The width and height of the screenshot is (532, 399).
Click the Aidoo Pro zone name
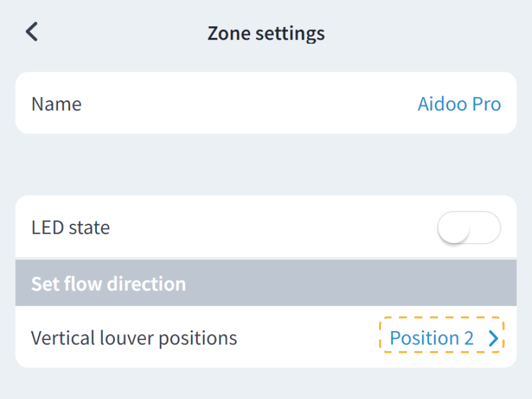(459, 104)
